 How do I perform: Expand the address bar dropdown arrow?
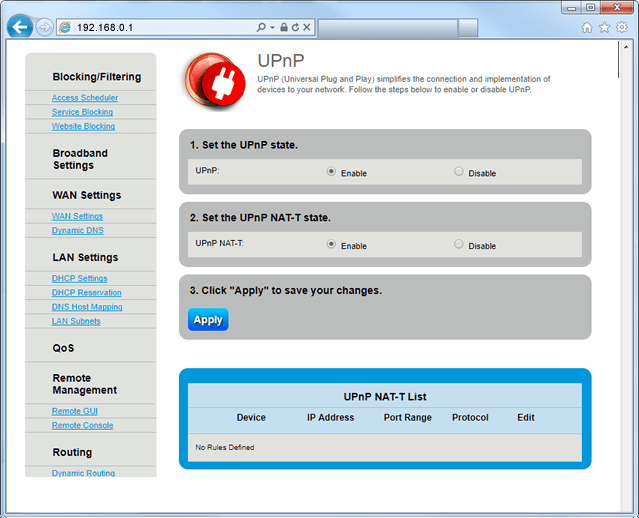[273, 28]
